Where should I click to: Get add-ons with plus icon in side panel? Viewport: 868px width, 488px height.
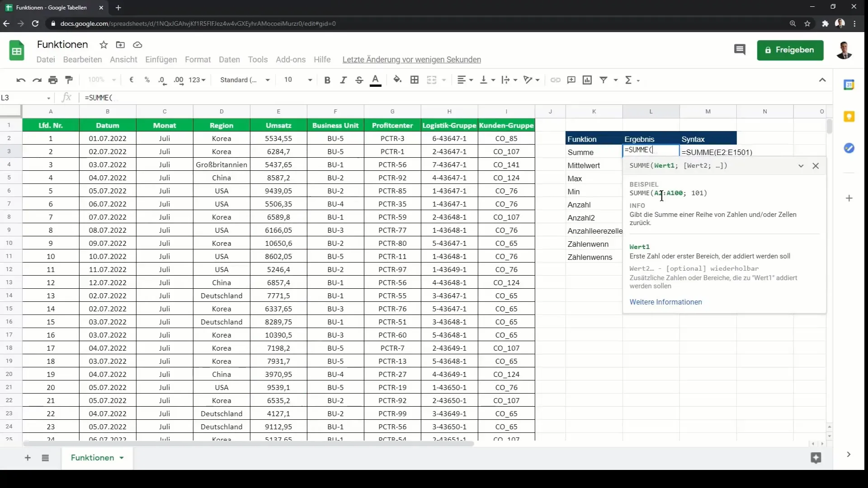849,198
